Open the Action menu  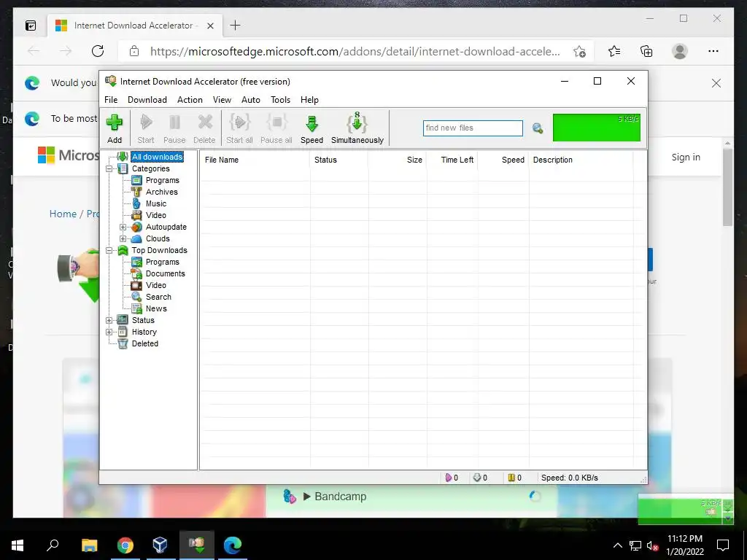coord(190,99)
